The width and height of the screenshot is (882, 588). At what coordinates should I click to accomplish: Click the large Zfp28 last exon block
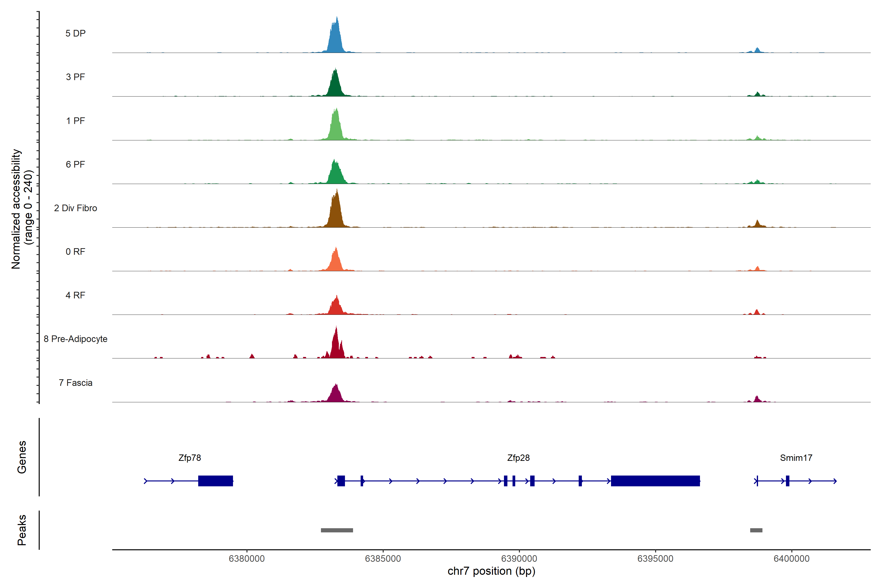coord(655,481)
